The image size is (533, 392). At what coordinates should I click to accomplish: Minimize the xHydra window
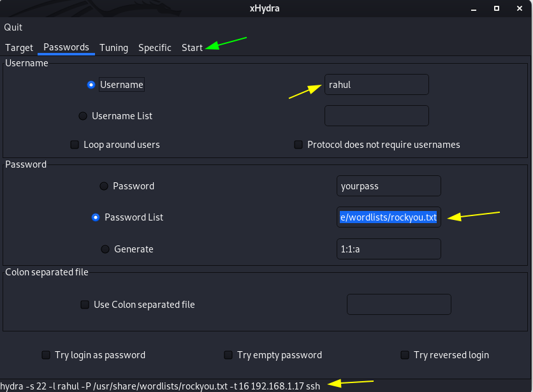point(474,9)
